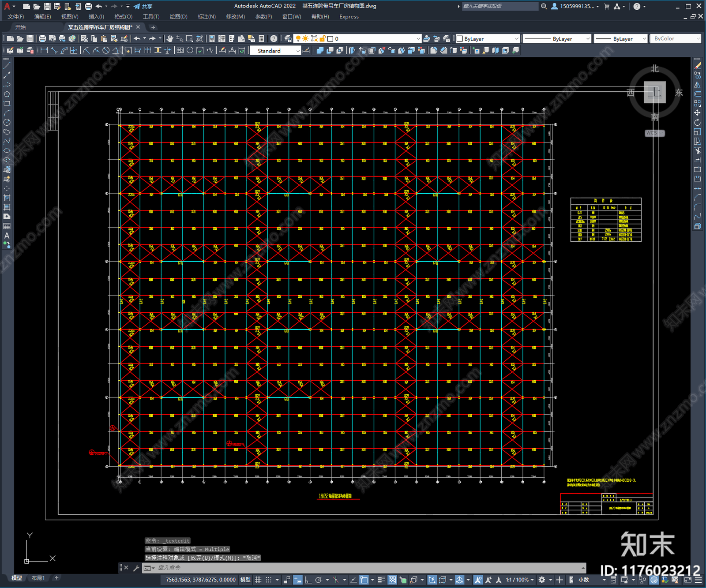This screenshot has width=706, height=588.
Task: Toggle ortho mode in status bar
Action: click(x=308, y=580)
